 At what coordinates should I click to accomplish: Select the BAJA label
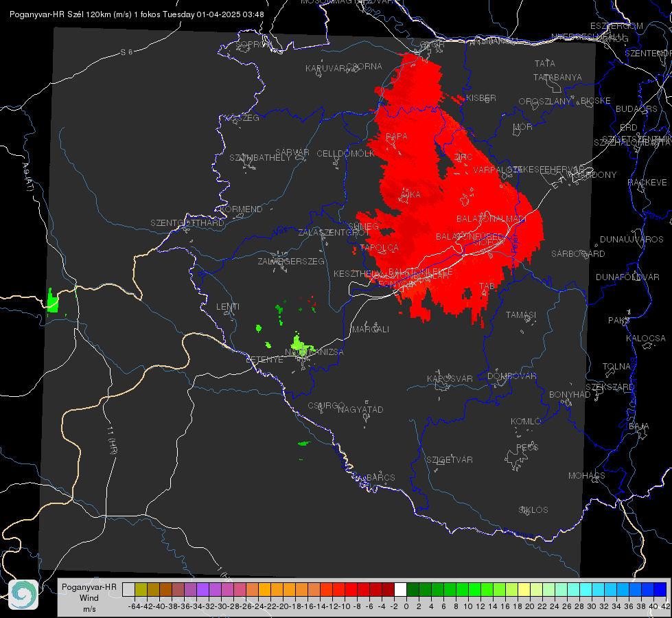639,426
